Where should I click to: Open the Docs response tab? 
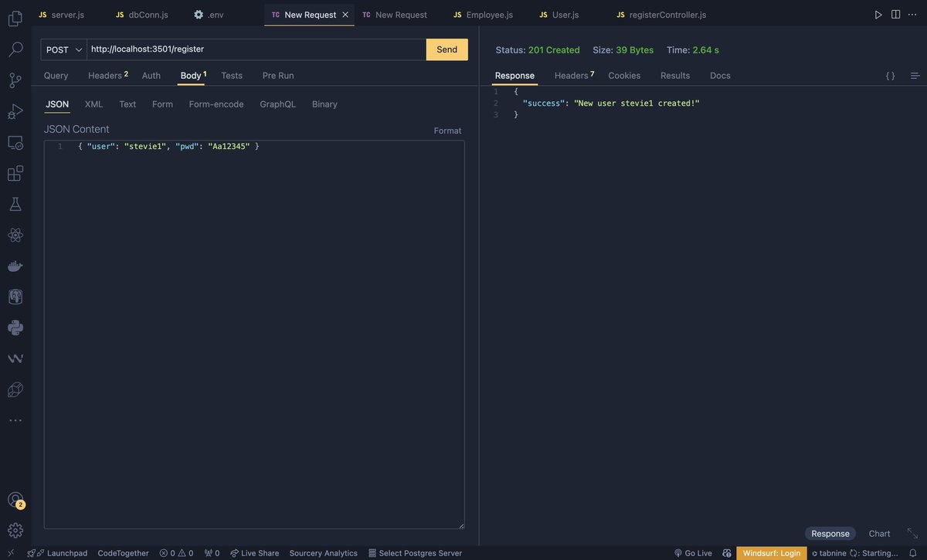720,76
